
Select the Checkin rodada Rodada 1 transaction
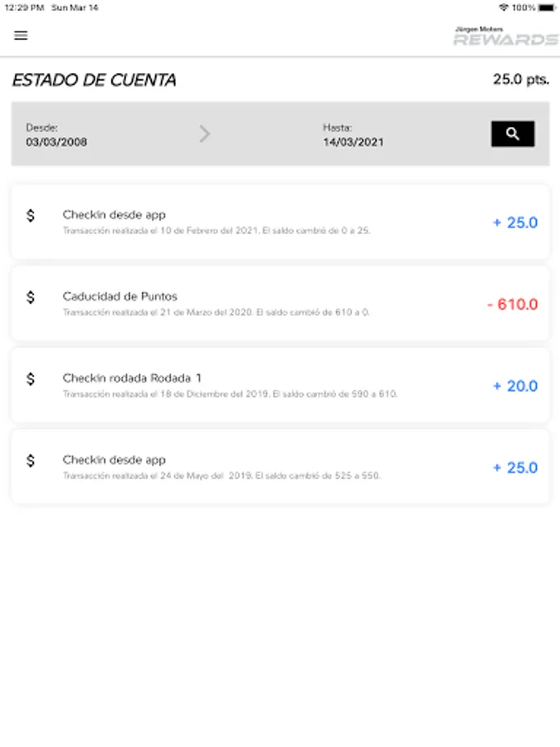click(249, 386)
